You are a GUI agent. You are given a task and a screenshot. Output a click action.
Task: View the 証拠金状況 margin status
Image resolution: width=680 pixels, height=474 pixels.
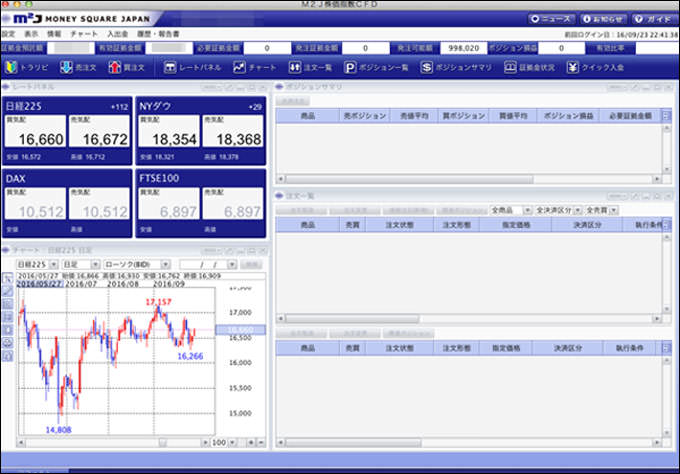point(530,67)
